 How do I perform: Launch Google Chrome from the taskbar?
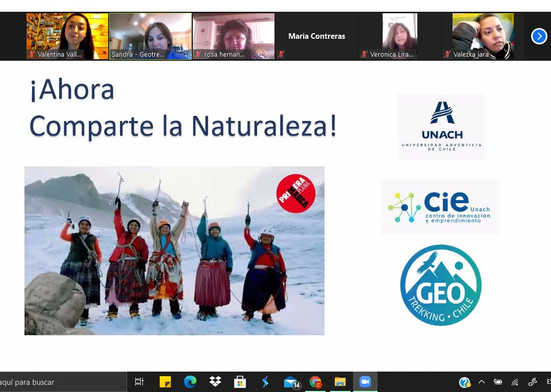(x=315, y=382)
